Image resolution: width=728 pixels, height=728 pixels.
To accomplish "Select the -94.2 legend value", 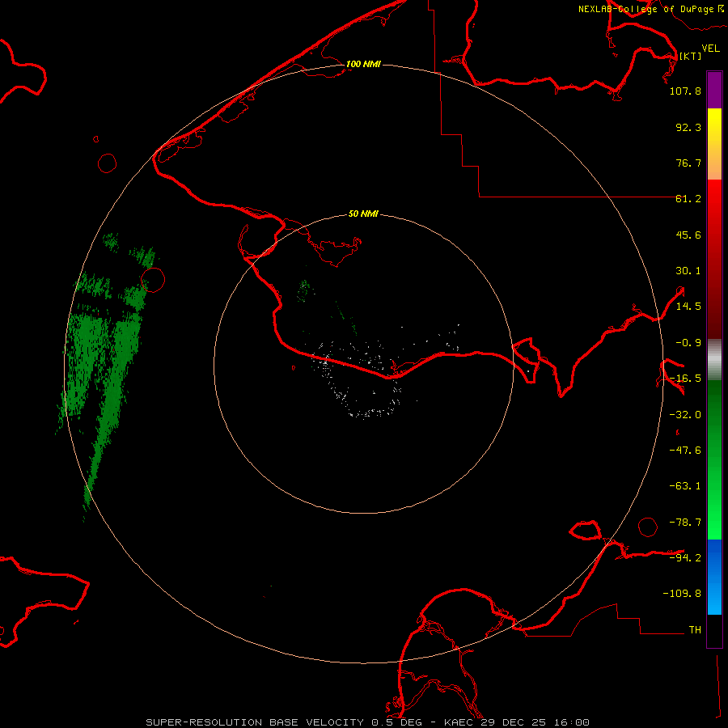I will (x=685, y=557).
